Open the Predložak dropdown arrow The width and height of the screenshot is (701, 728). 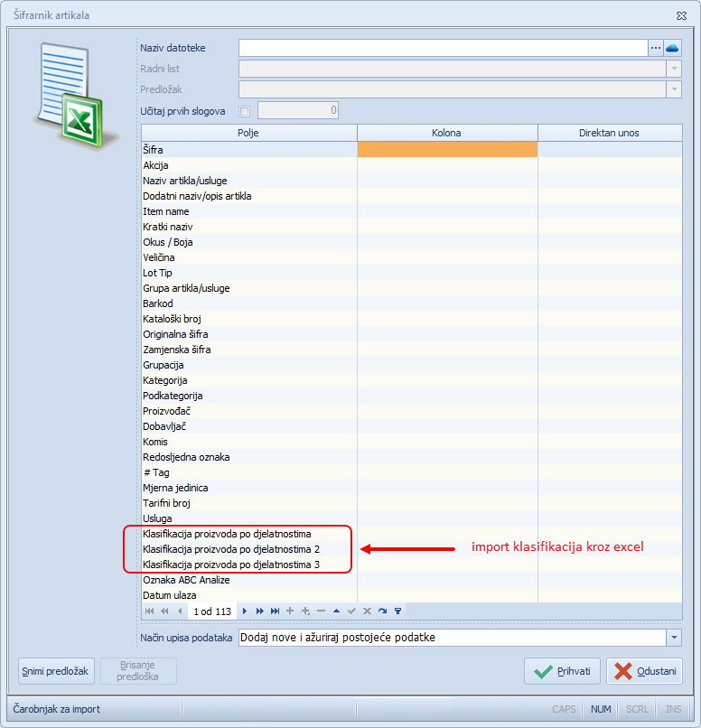coord(673,89)
